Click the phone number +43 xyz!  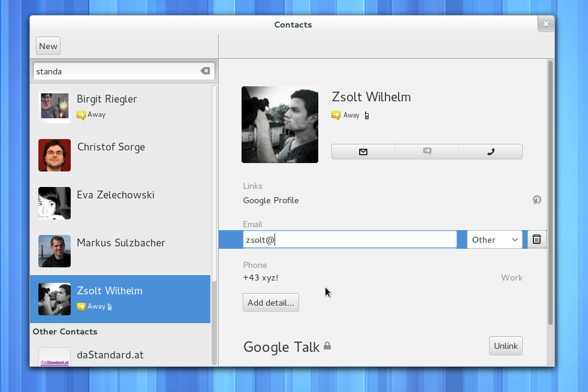pos(261,278)
